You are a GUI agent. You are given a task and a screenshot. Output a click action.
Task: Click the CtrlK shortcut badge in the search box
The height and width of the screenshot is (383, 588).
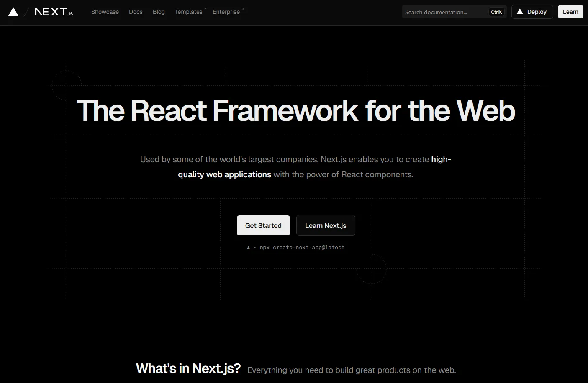[496, 12]
